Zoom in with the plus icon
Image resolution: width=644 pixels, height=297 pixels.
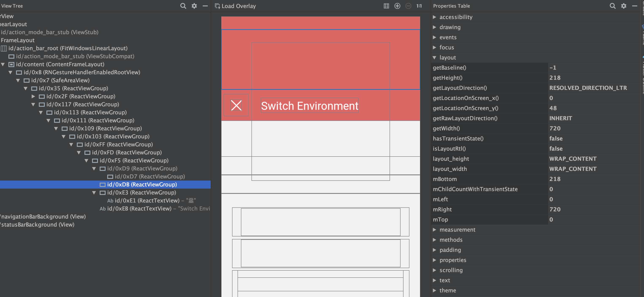[x=397, y=6]
